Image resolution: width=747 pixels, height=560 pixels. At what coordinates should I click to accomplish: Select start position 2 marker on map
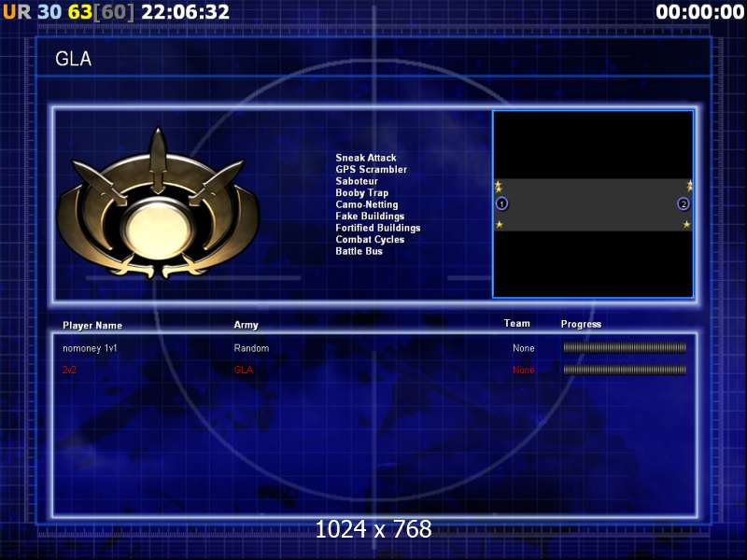pyautogui.click(x=684, y=203)
